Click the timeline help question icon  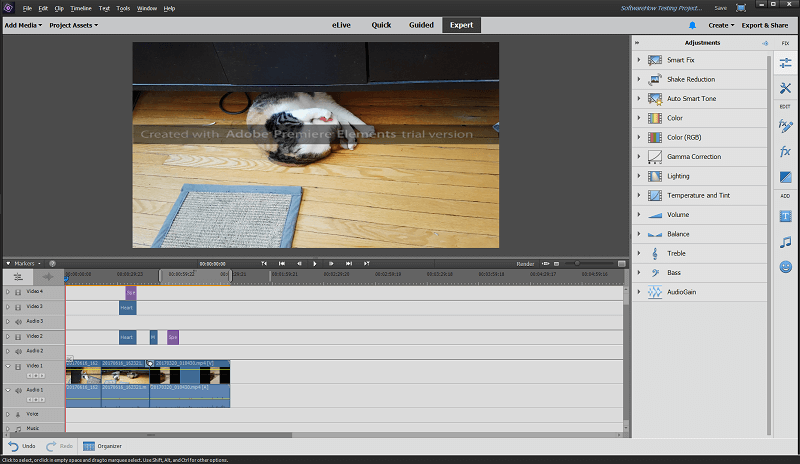pos(52,263)
